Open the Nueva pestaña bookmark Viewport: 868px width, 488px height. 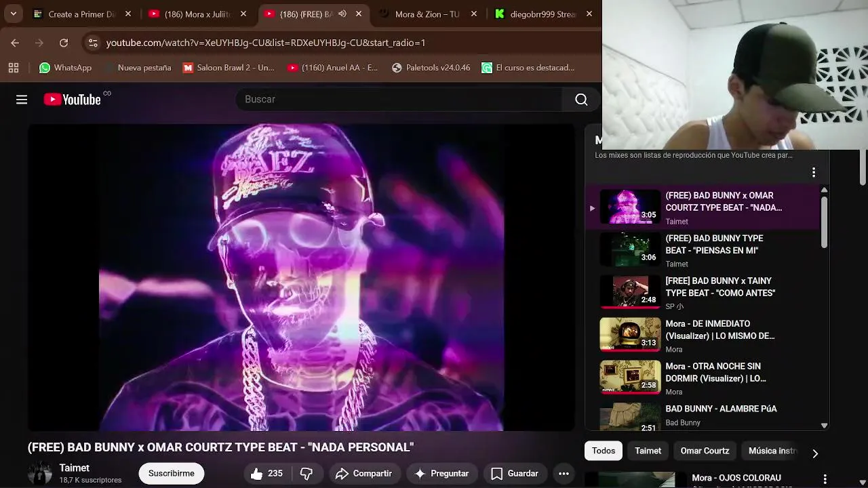coord(138,68)
